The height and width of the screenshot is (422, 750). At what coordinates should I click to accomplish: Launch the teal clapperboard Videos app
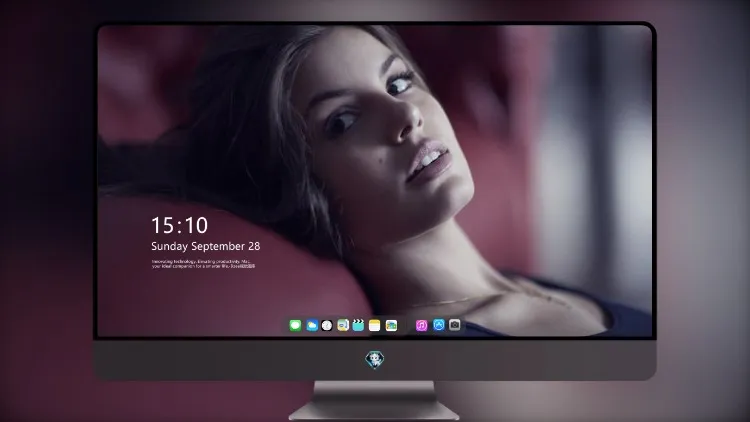(358, 326)
